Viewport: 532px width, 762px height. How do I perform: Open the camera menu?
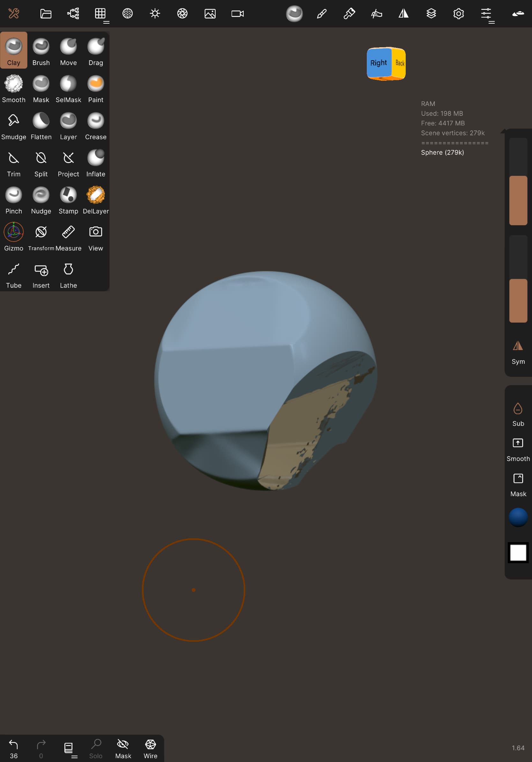(238, 14)
